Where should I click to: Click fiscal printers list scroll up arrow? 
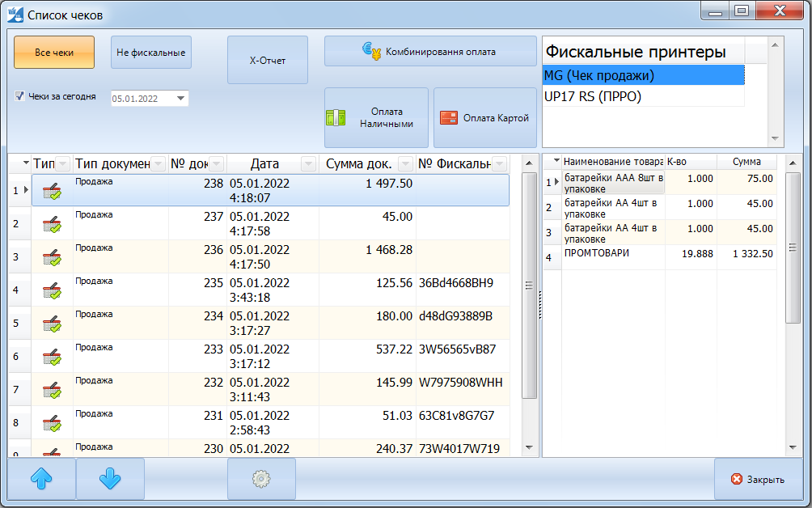[776, 45]
